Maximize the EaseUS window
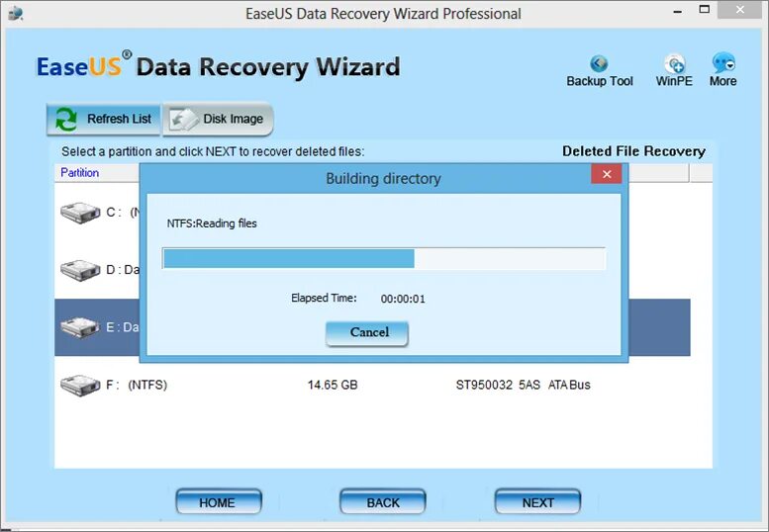Screen dimensions: 769x532 click(x=705, y=10)
